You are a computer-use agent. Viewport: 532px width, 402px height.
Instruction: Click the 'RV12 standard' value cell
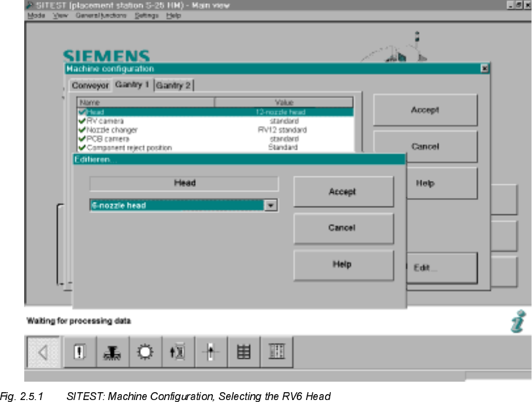pos(282,130)
